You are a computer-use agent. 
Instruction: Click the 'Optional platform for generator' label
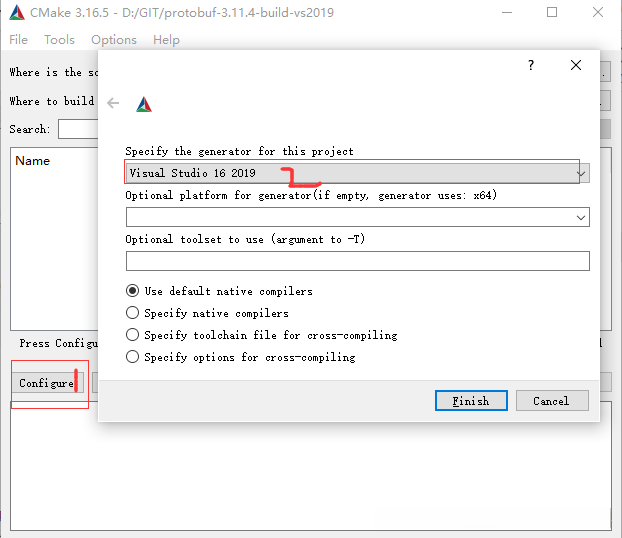click(x=311, y=195)
